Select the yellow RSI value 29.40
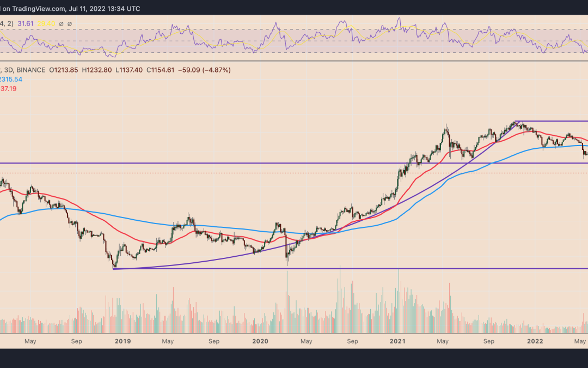The width and height of the screenshot is (588, 368). pyautogui.click(x=46, y=23)
